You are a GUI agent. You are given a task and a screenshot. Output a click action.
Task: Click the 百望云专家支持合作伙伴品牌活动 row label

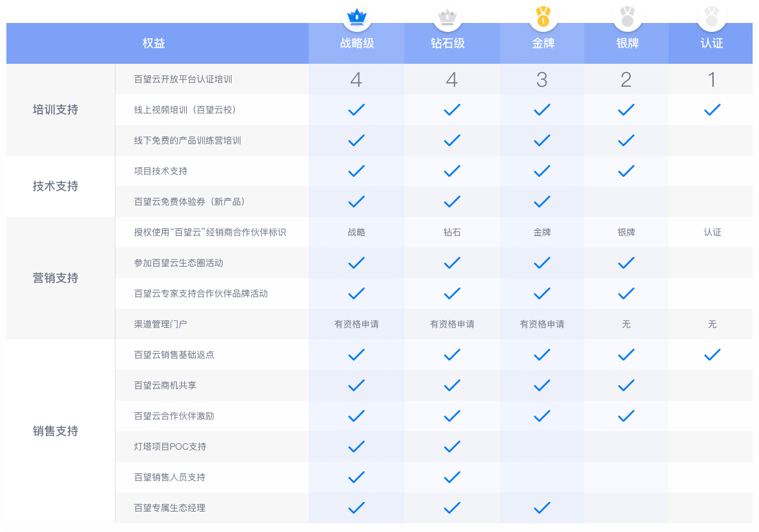point(201,293)
